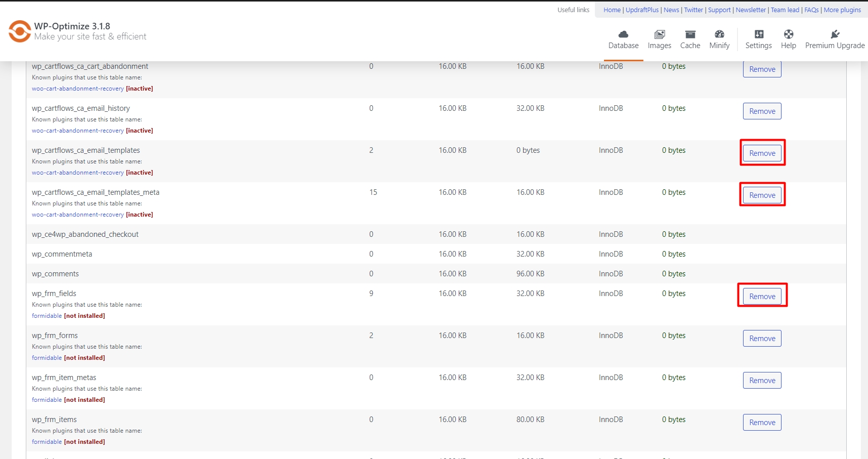Click the 80.00 KB index size value
The width and height of the screenshot is (868, 459).
530,420
